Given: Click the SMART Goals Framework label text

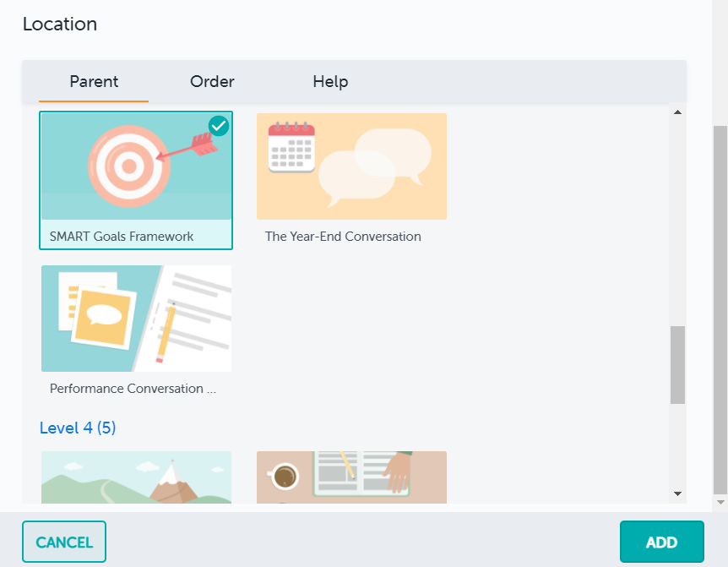Looking at the screenshot, I should tap(122, 237).
